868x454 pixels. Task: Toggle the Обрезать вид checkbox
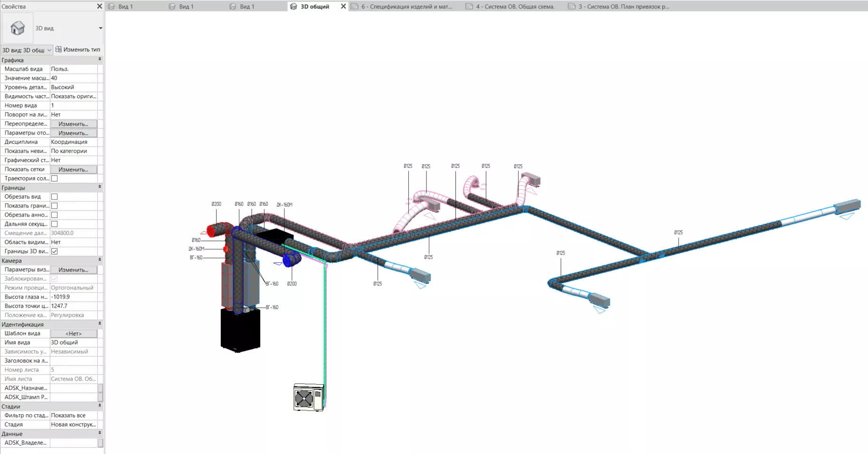tap(55, 197)
